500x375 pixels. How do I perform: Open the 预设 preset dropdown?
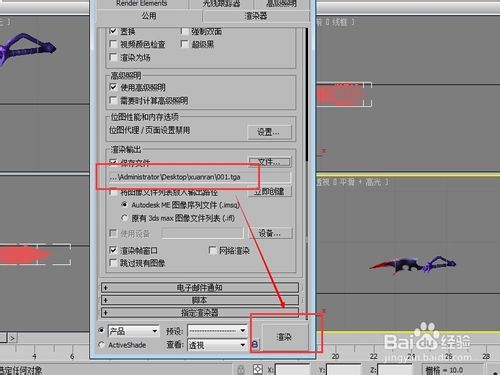[217, 331]
